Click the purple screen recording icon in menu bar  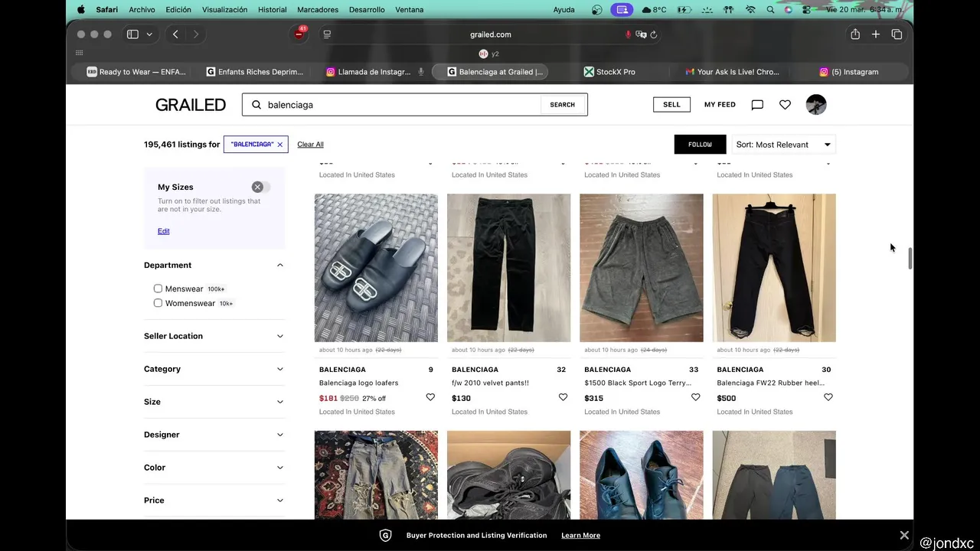click(622, 9)
